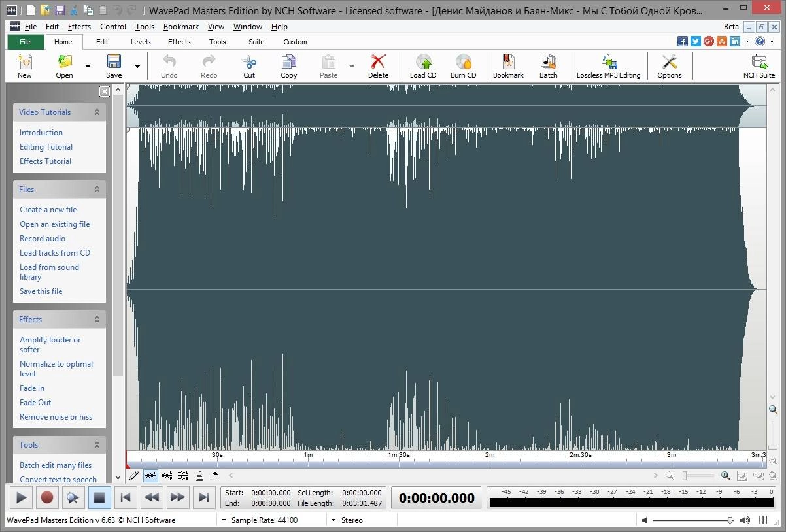Collapse the Video Tutorials panel section

pos(97,112)
